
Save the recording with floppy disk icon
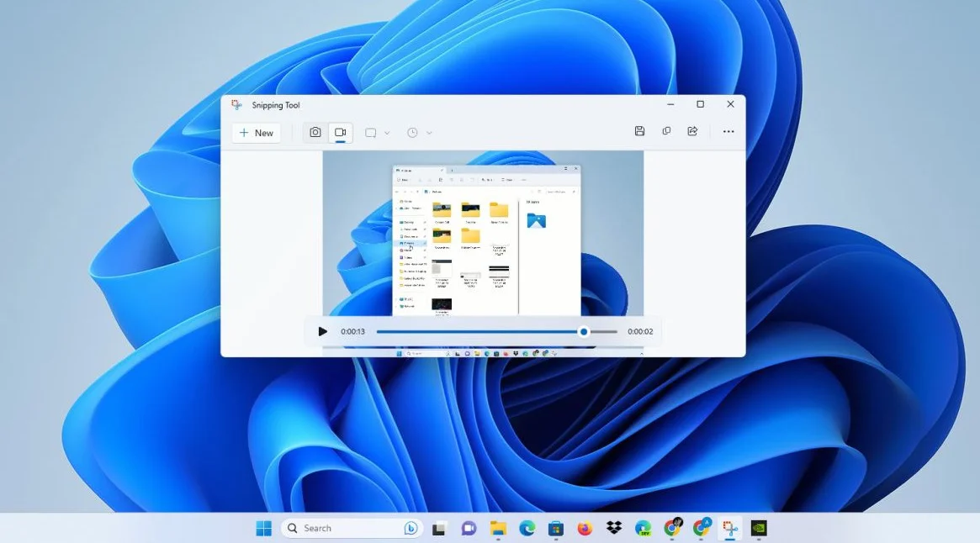click(639, 131)
